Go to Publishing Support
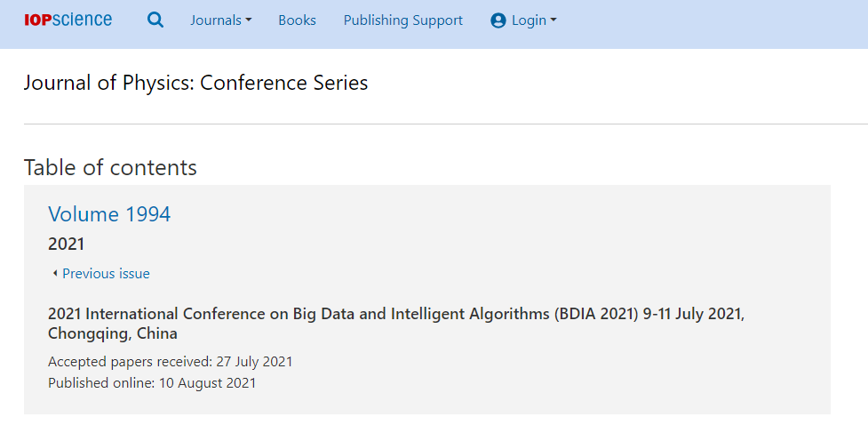Viewport: 868px width, 433px height. coord(403,20)
